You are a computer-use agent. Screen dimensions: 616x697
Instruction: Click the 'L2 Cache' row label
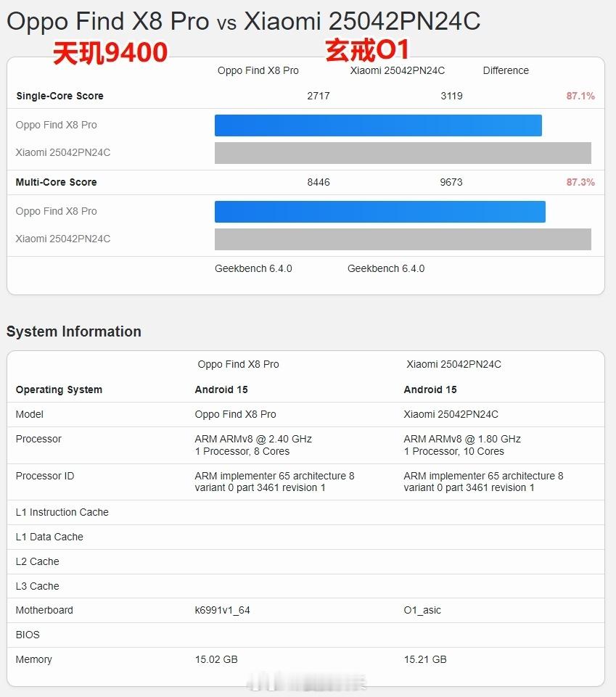[x=37, y=562]
